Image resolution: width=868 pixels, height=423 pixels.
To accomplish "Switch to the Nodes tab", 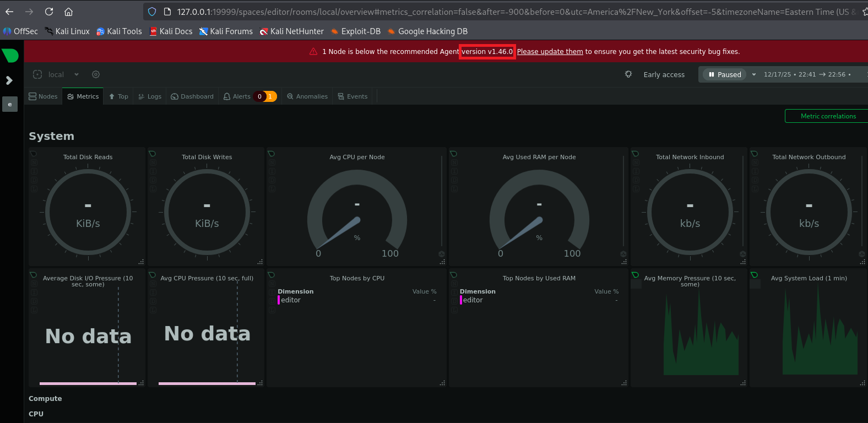I will click(43, 96).
